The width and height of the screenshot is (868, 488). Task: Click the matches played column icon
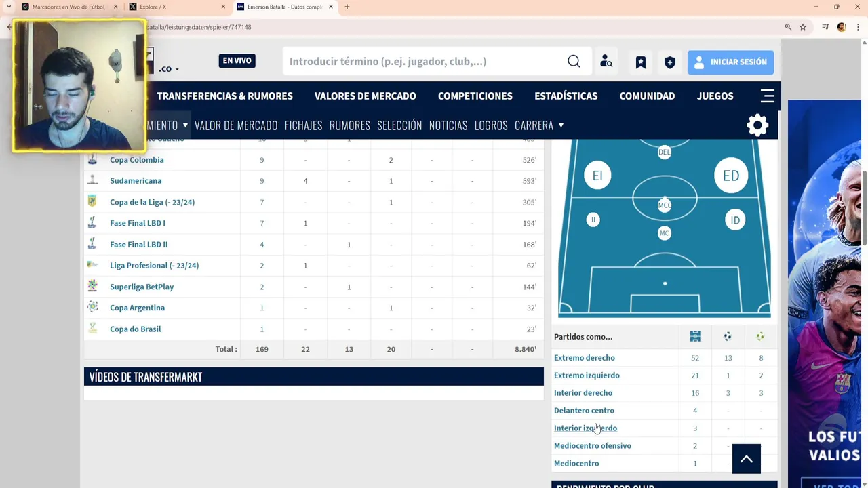695,336
